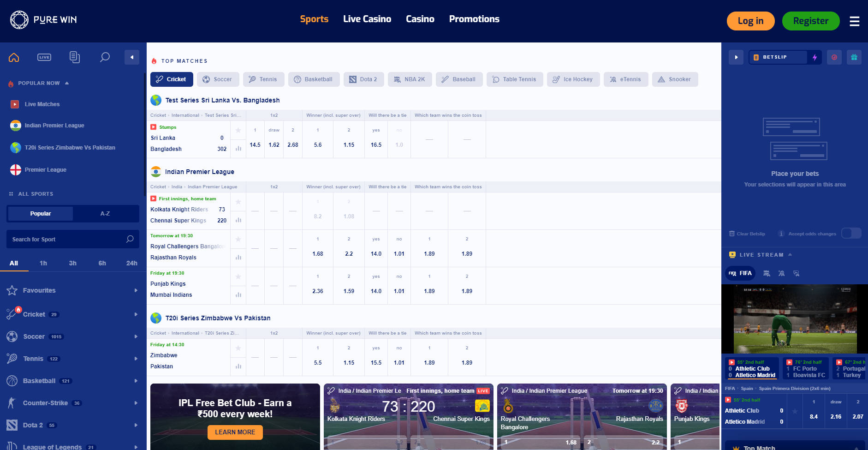Open the Sports main navigation tab

click(x=314, y=19)
